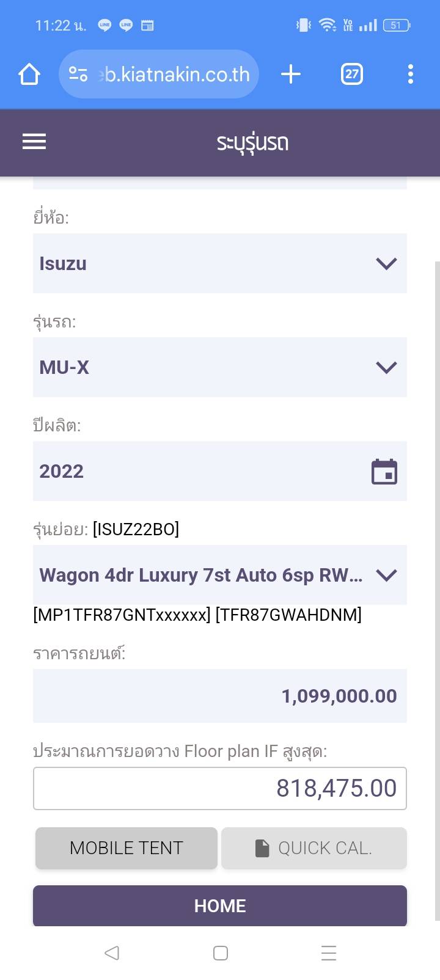440x980 pixels.
Task: Open the browser three-dot menu
Action: pyautogui.click(x=410, y=75)
